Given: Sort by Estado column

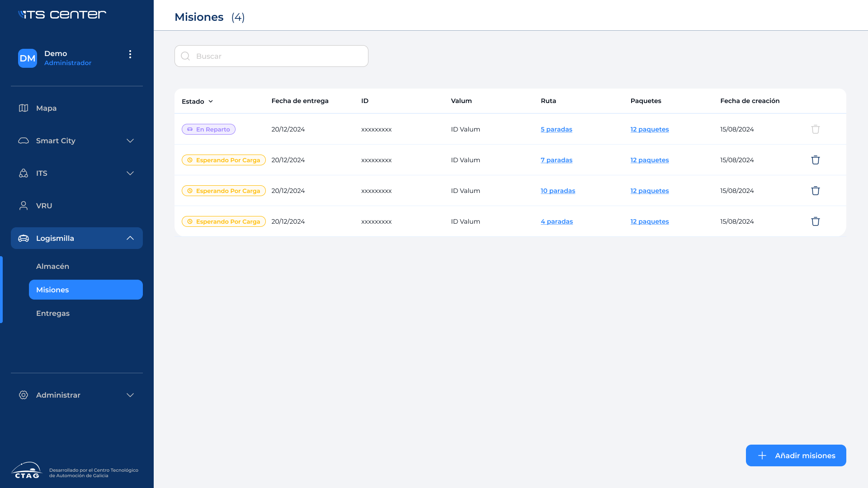Looking at the screenshot, I should pyautogui.click(x=198, y=101).
